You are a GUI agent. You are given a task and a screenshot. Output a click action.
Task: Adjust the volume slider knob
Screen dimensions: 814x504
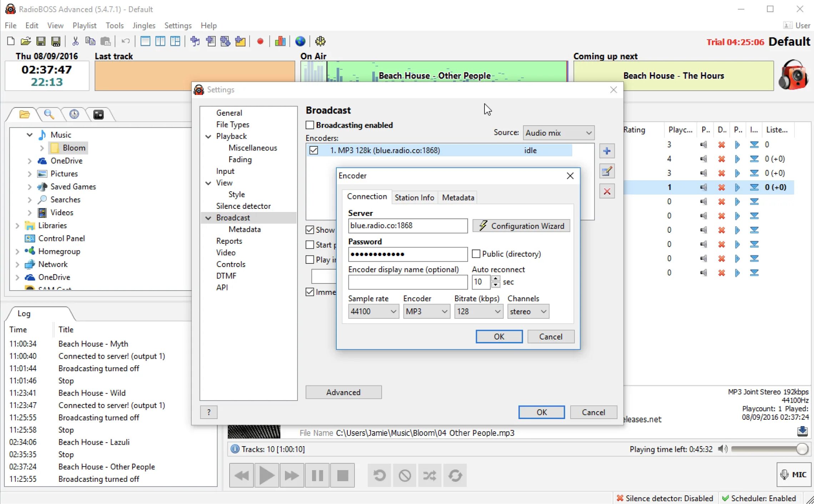point(802,449)
